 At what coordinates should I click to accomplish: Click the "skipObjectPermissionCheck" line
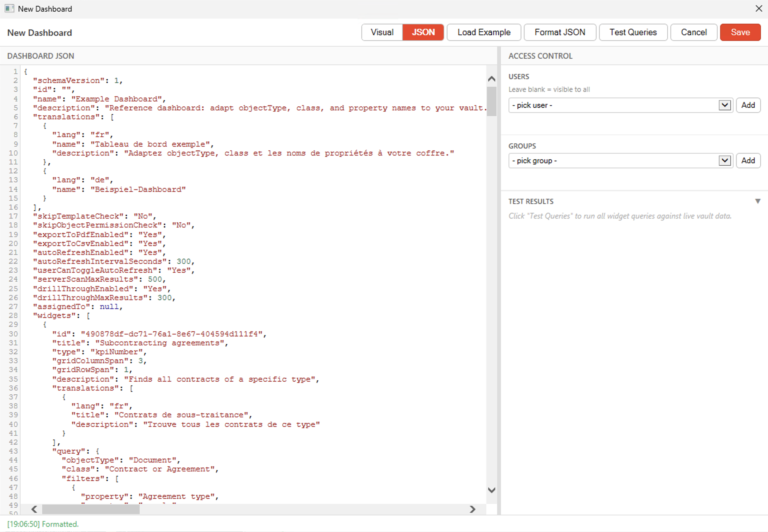113,225
